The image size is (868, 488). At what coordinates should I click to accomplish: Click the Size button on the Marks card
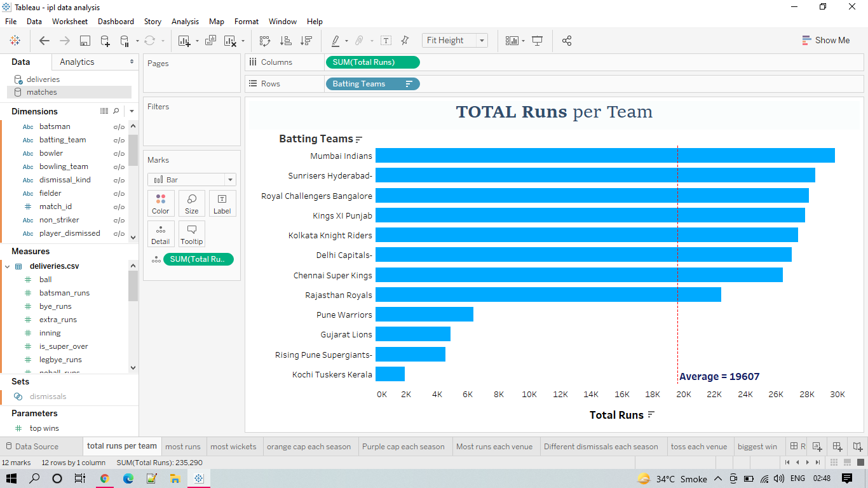coord(191,203)
